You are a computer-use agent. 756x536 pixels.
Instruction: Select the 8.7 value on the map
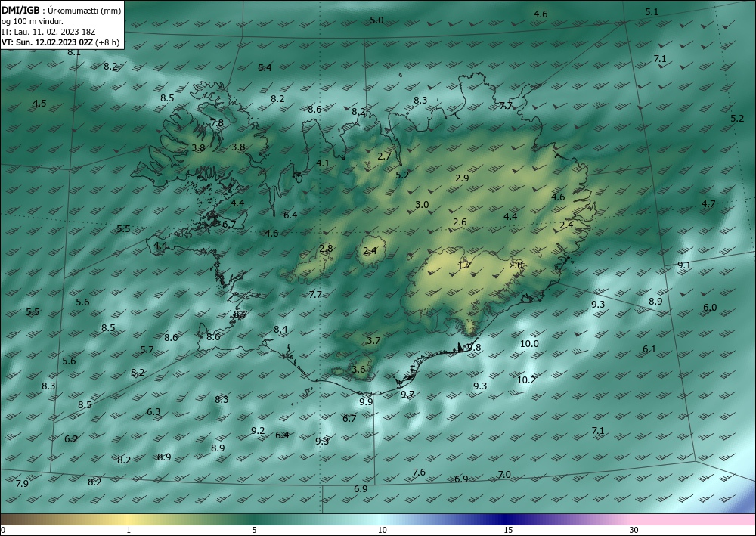point(240,314)
